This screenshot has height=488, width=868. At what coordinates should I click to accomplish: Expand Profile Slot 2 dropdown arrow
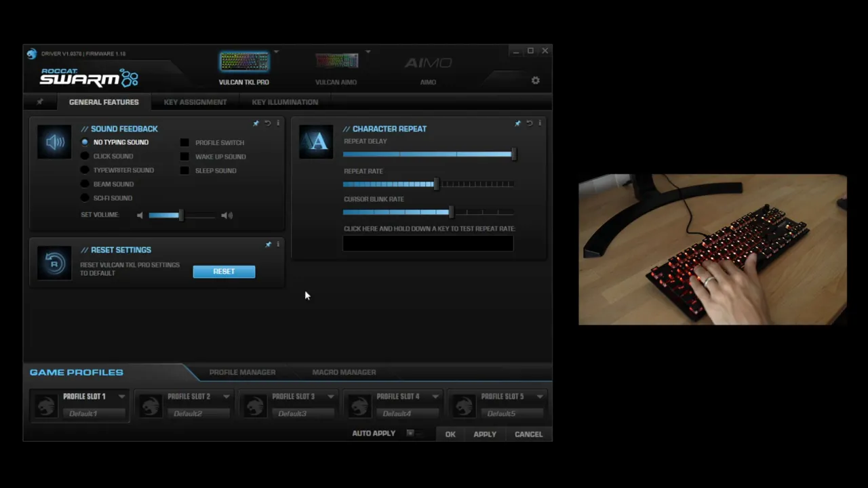(226, 396)
